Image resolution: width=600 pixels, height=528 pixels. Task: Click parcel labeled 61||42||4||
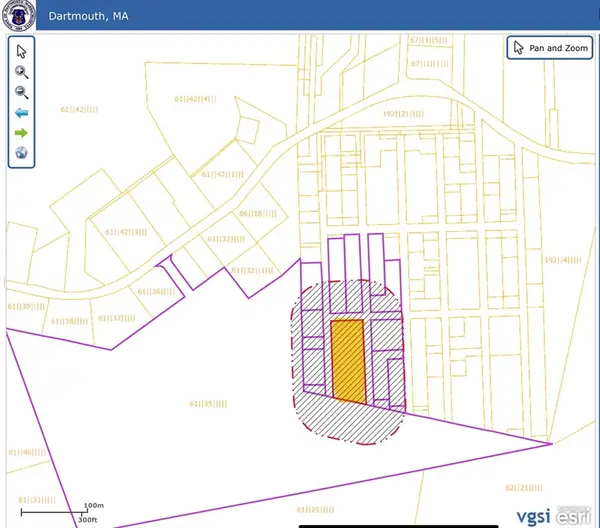[195, 99]
